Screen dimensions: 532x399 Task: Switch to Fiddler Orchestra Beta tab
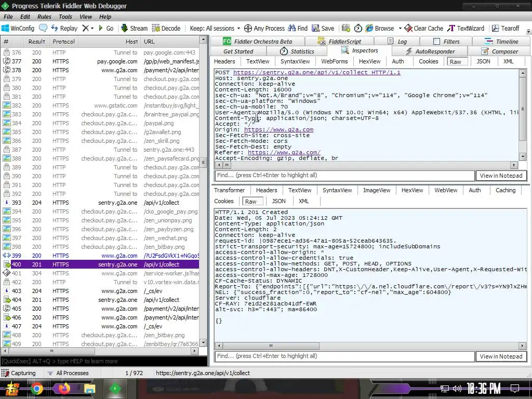[257, 42]
